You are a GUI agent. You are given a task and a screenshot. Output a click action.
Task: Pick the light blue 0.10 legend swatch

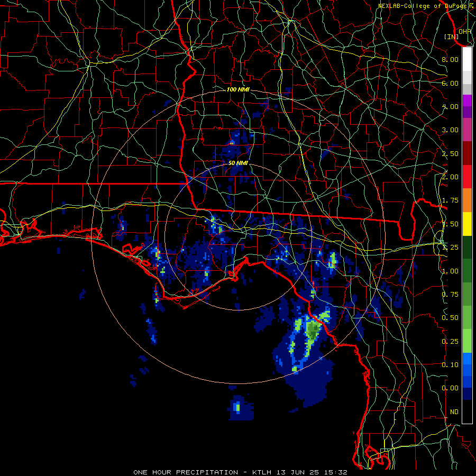[x=467, y=359]
